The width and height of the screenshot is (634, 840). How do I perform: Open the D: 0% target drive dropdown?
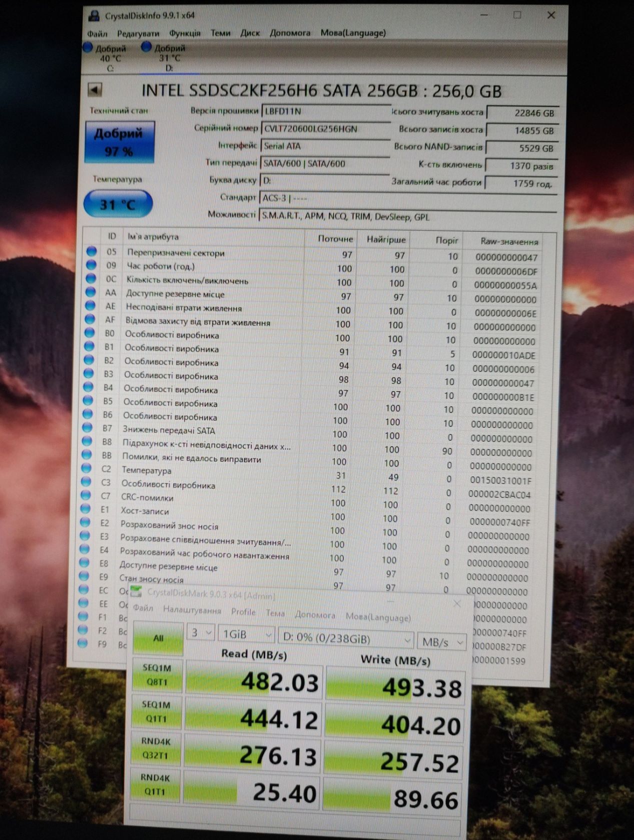point(346,638)
